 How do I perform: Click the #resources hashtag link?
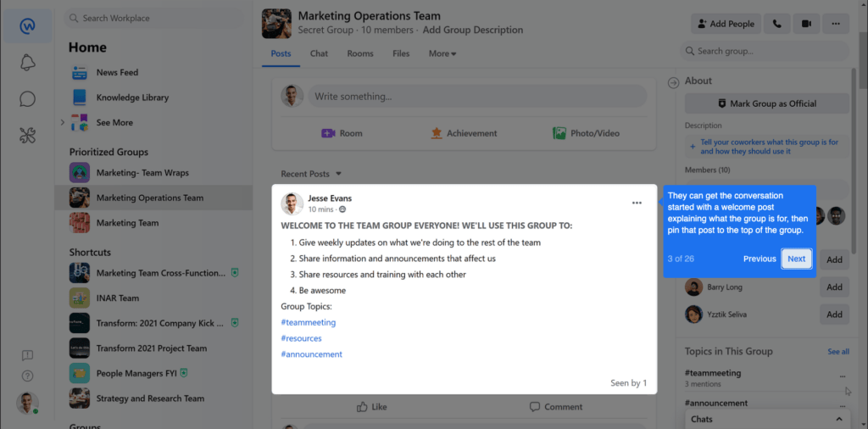[301, 338]
